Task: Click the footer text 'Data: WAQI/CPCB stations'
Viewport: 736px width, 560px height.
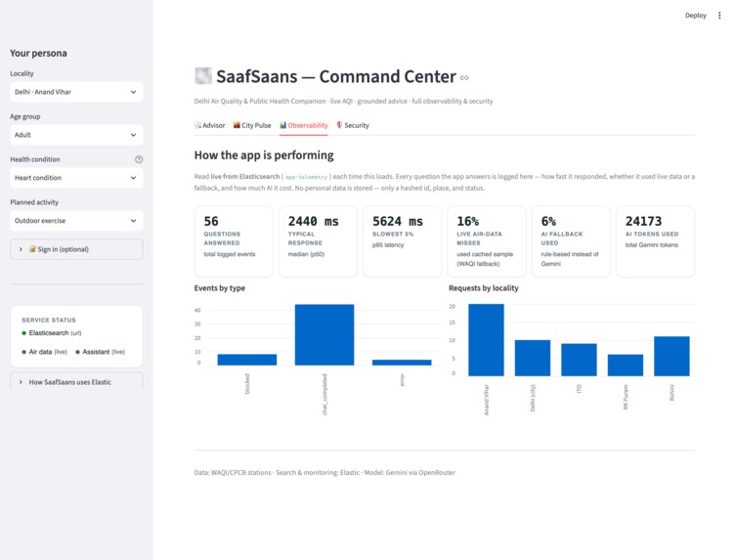Action: click(x=233, y=473)
